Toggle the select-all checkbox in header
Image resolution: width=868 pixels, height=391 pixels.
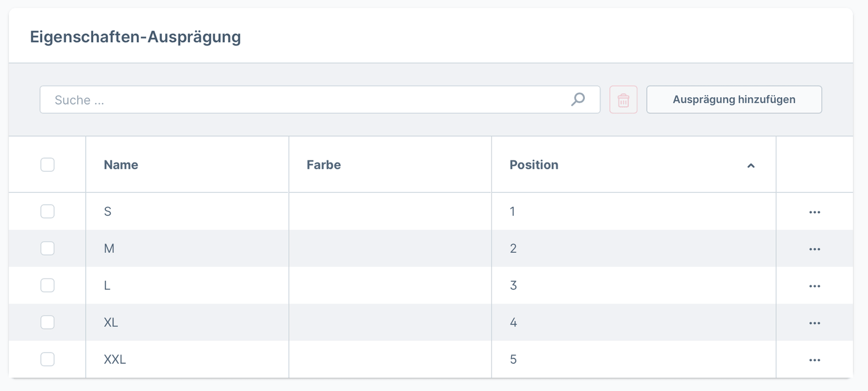coord(48,165)
